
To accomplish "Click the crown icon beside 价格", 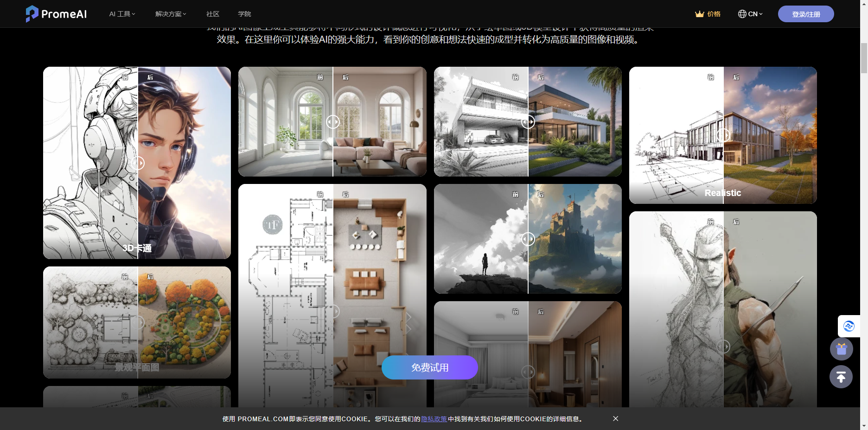I will [x=699, y=14].
